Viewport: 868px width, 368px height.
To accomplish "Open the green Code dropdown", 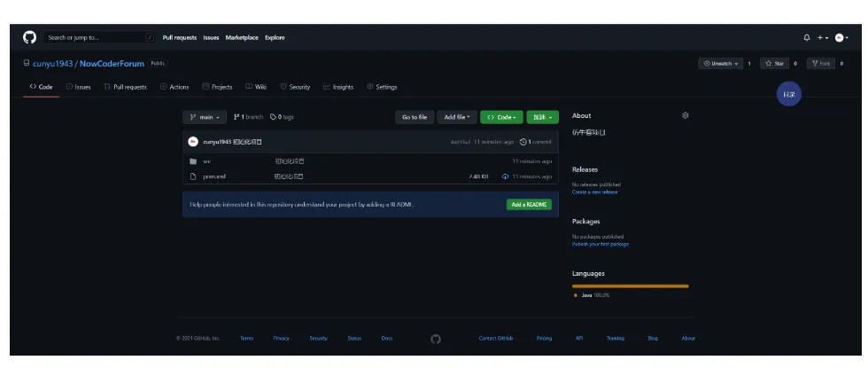I will pyautogui.click(x=501, y=117).
